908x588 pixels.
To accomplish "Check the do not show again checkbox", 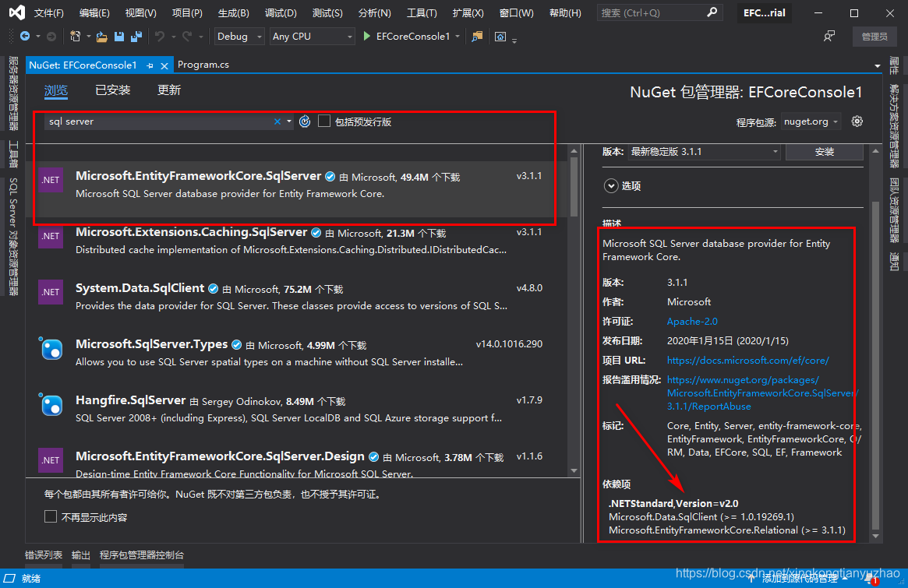I will [x=51, y=517].
